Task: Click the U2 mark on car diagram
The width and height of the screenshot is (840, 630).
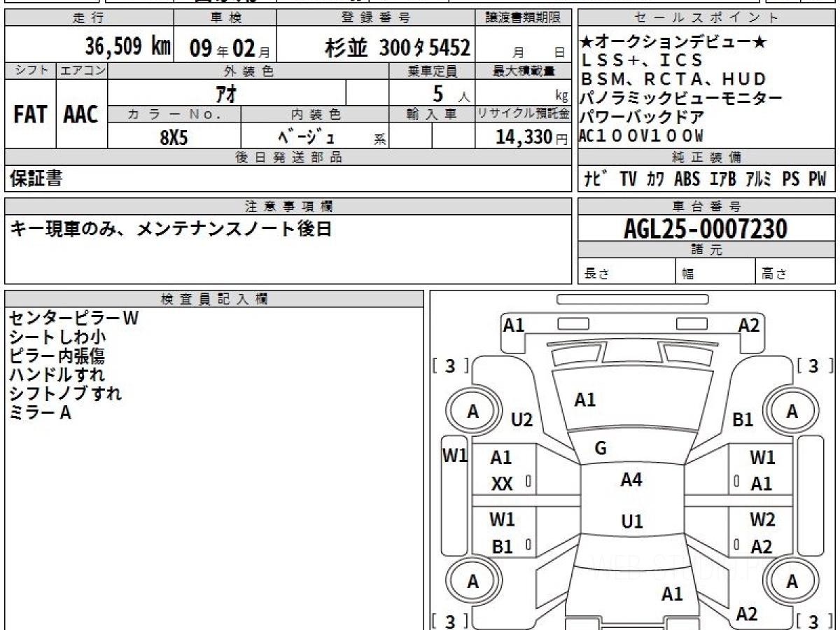Action: point(522,420)
